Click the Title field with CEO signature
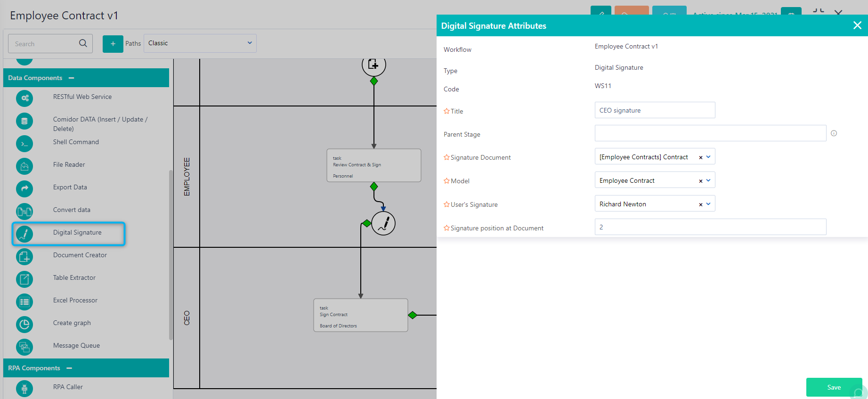The width and height of the screenshot is (868, 399). point(655,110)
